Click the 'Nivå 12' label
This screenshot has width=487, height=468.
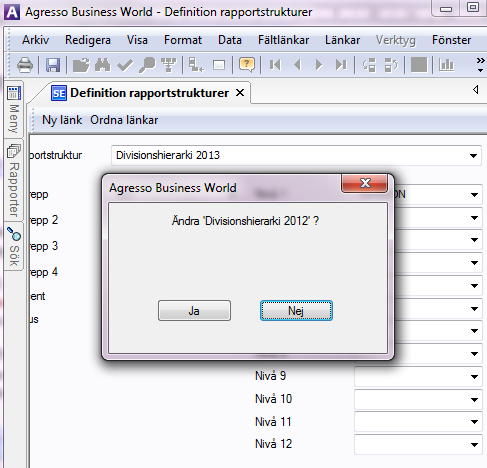click(x=273, y=444)
